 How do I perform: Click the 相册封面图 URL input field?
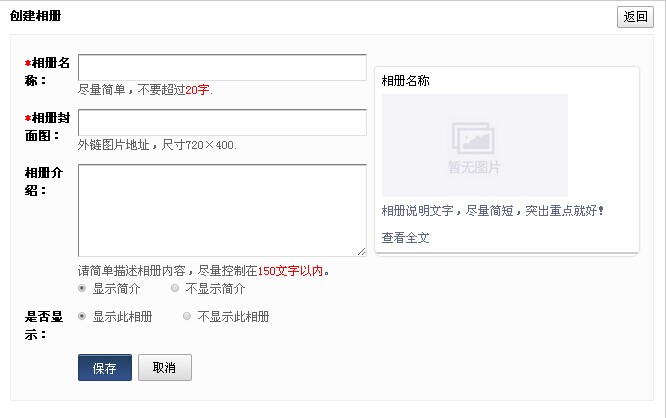(222, 122)
